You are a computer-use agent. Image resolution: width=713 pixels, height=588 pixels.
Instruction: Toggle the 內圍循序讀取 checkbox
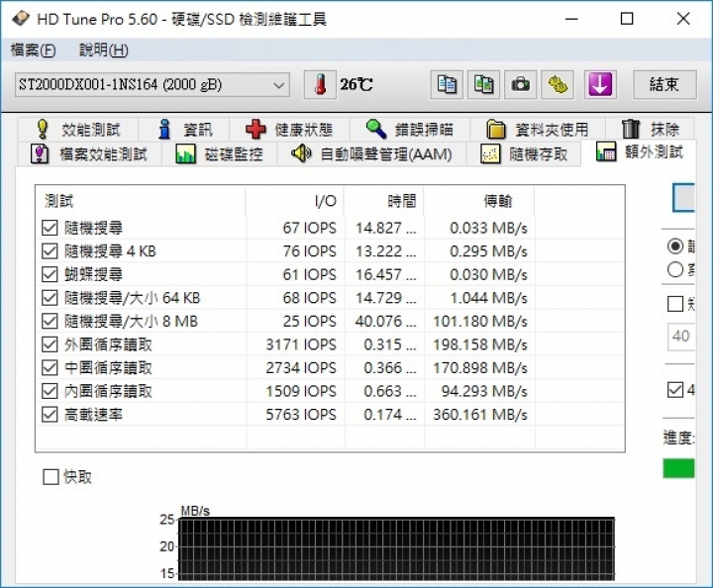tap(50, 391)
